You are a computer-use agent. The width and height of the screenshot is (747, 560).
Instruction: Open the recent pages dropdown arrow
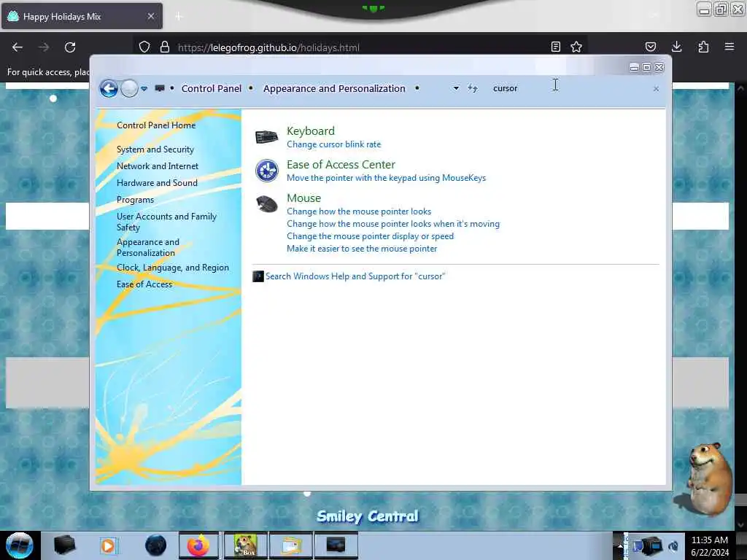click(x=144, y=88)
